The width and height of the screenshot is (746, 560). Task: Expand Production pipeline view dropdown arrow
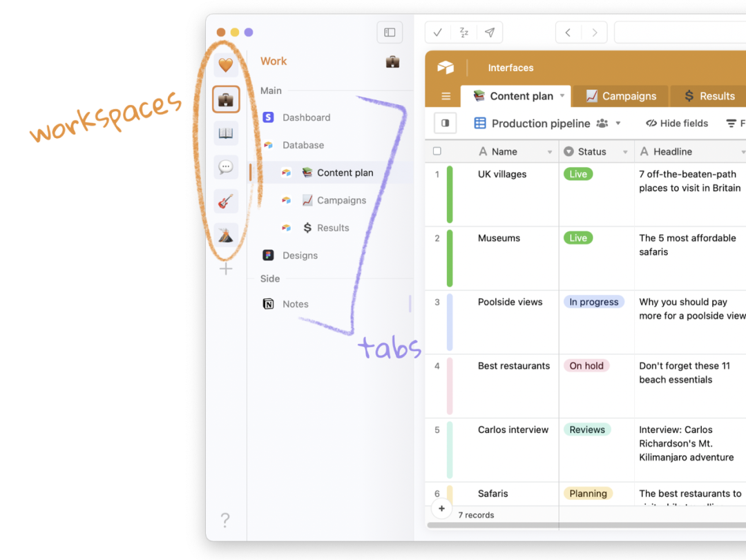tap(618, 123)
